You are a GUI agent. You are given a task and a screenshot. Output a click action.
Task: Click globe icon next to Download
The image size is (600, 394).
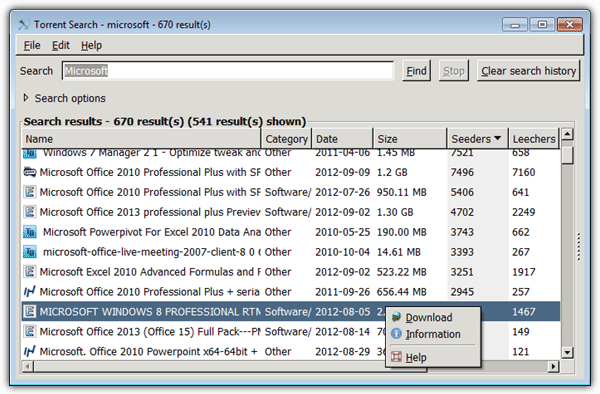coord(396,317)
